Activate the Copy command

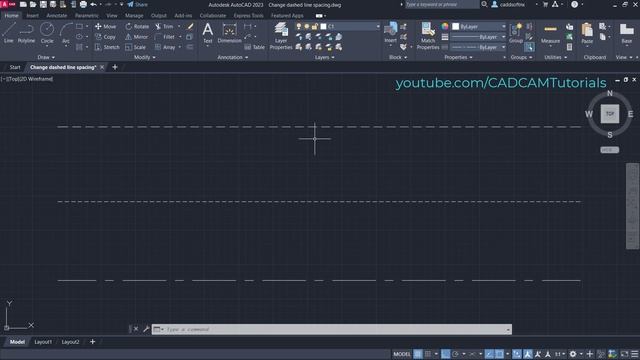(105, 37)
